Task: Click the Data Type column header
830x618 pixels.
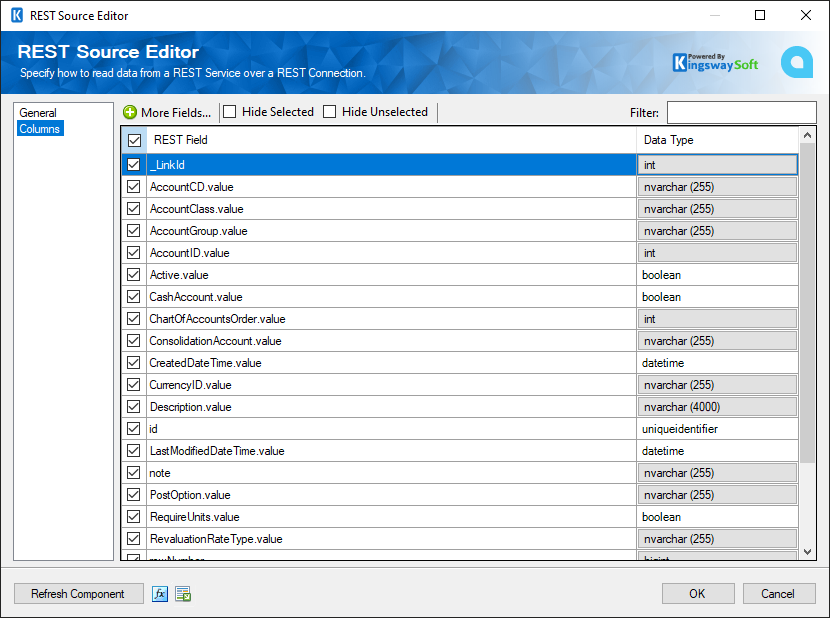Action: pos(717,140)
